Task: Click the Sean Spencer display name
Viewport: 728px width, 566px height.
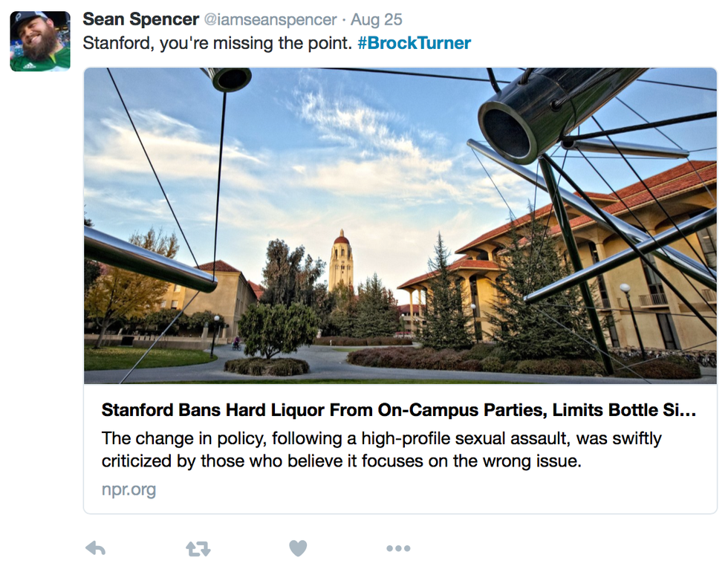Action: 140,19
